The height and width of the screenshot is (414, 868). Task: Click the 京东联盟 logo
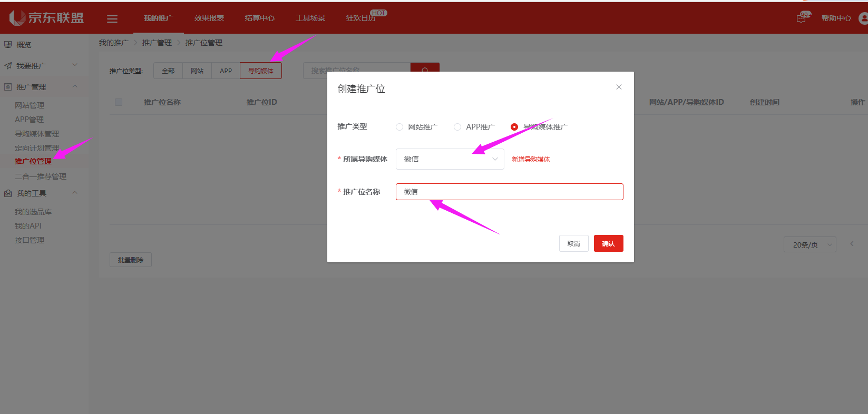click(46, 18)
